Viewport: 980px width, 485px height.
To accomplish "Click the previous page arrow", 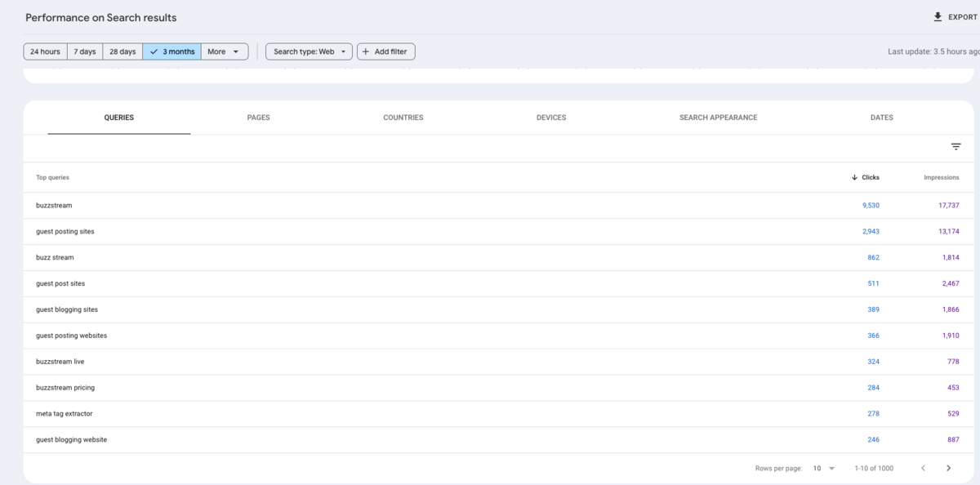I will 923,468.
